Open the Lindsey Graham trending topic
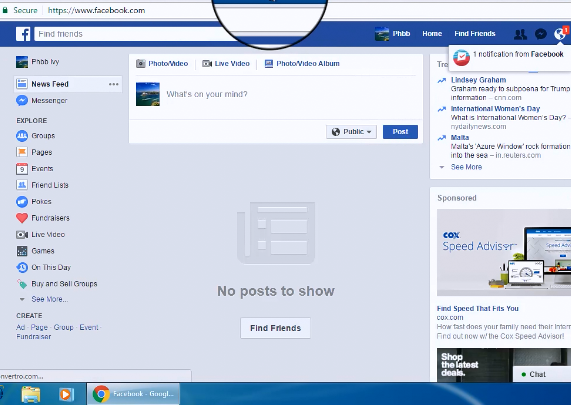Image resolution: width=571 pixels, height=405 pixels. coord(478,80)
